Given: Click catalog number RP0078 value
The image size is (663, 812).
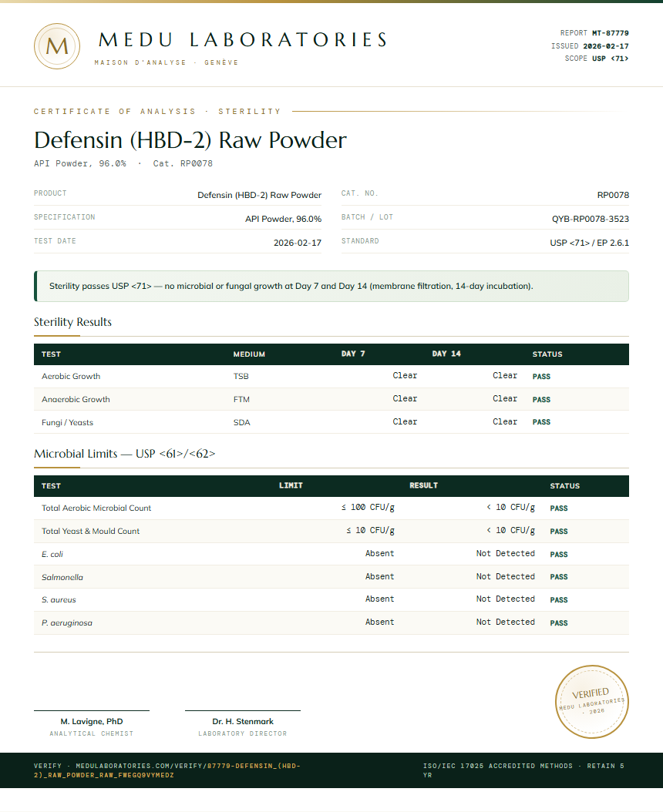Looking at the screenshot, I should 613,195.
